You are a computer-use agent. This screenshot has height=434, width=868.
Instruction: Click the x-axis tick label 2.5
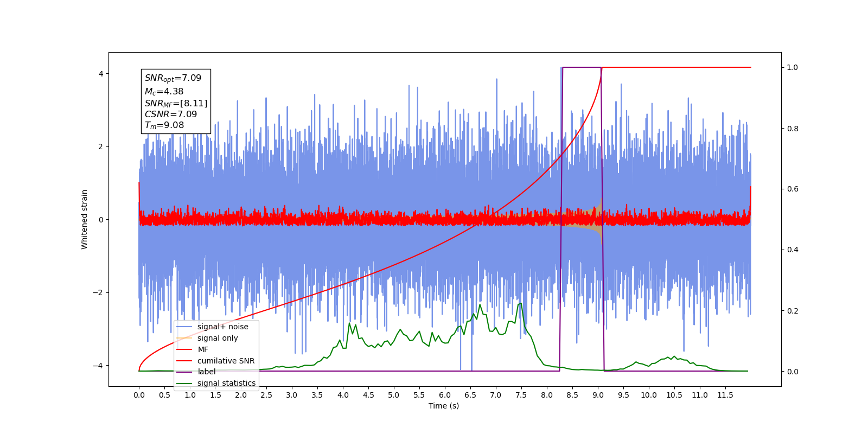click(x=266, y=395)
